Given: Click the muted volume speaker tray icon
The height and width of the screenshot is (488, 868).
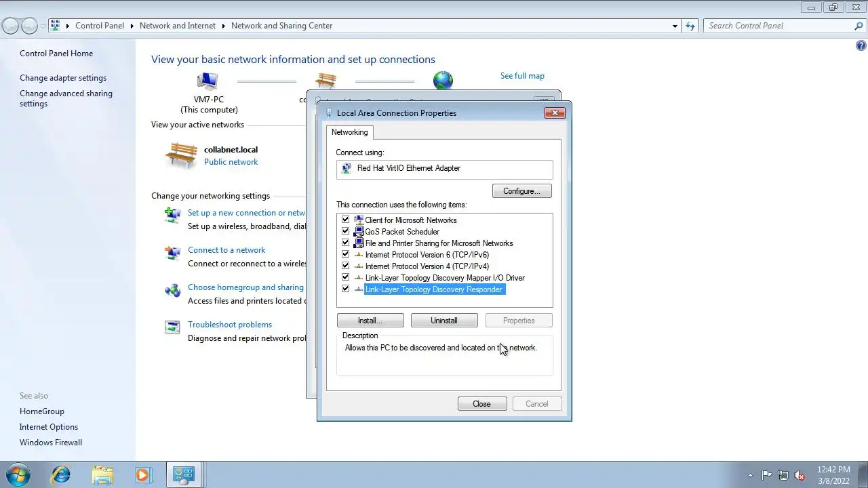Looking at the screenshot, I should [x=800, y=475].
